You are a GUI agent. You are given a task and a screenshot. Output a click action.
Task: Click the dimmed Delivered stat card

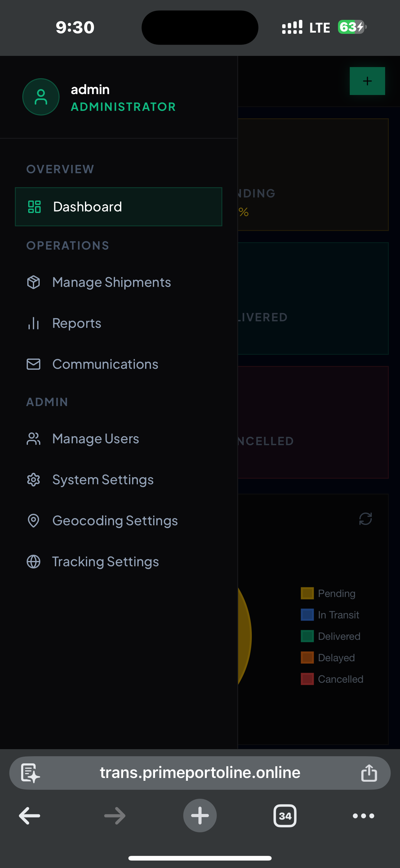point(313,299)
